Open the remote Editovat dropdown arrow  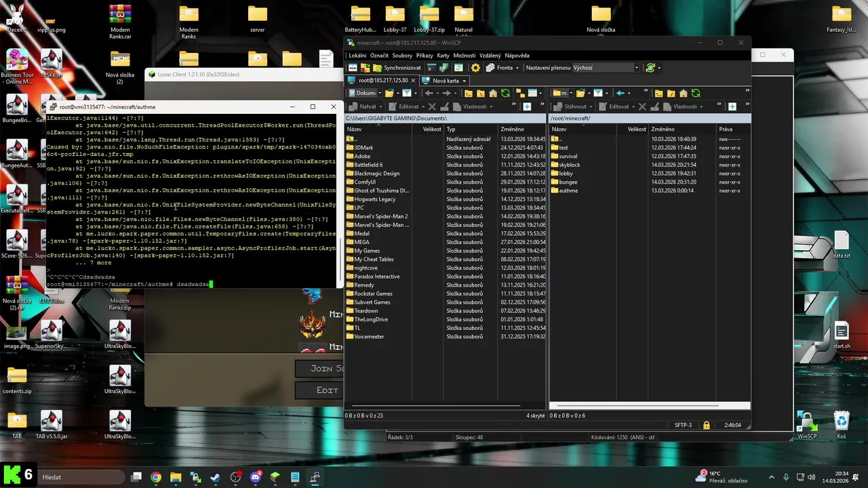tap(633, 106)
